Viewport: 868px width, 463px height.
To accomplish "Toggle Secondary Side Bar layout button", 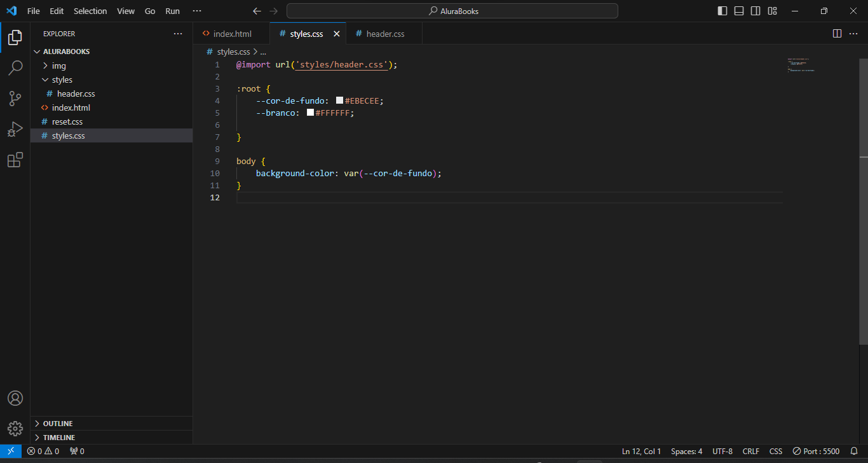I will 756,11.
